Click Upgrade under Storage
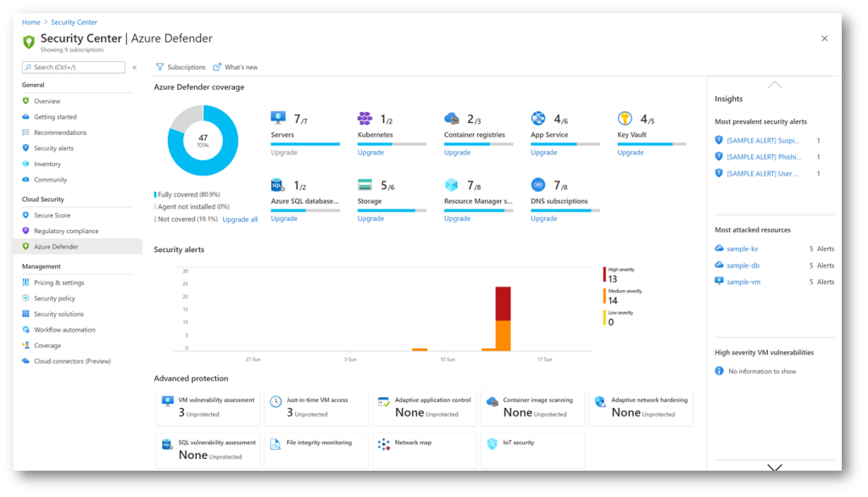Viewport: 868px width, 497px height. click(x=370, y=218)
